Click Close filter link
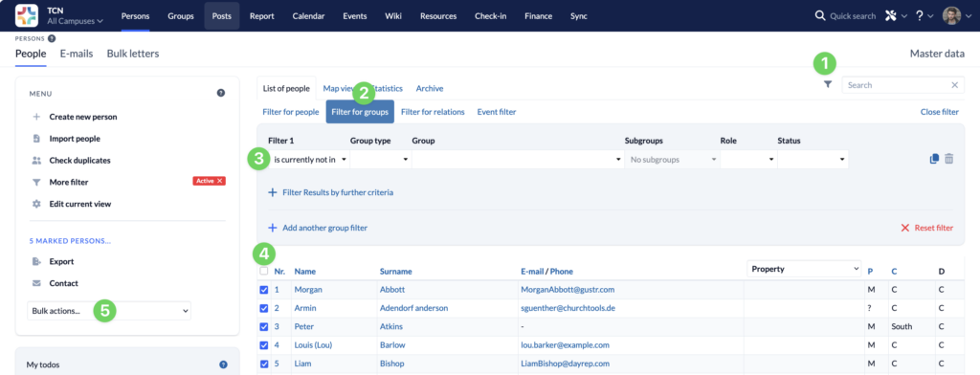 click(x=940, y=112)
